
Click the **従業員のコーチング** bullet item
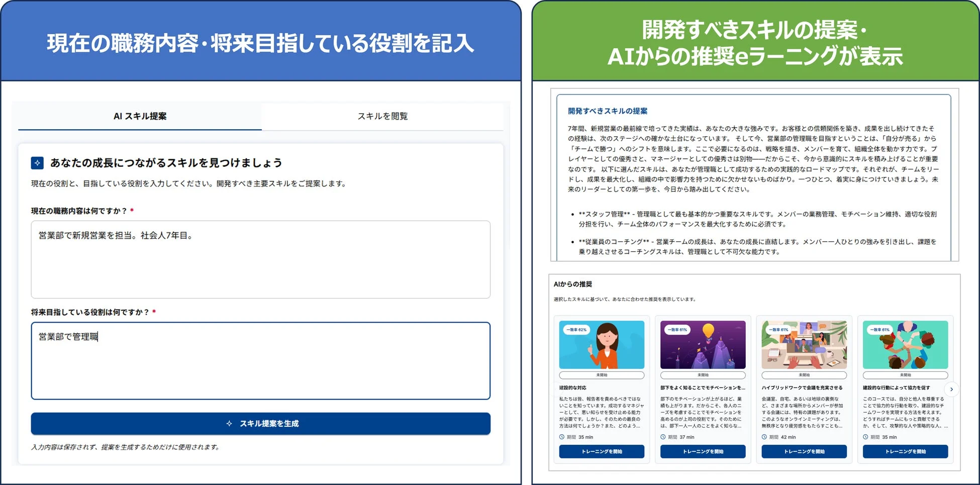click(x=757, y=247)
